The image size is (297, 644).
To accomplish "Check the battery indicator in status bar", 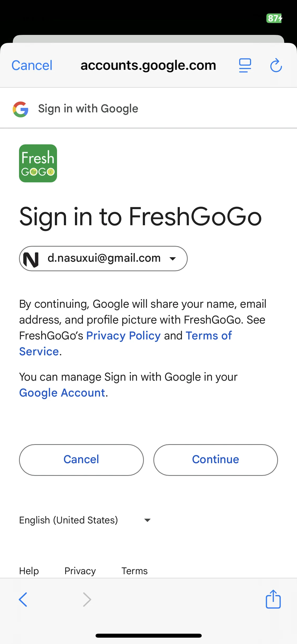I will pos(274,18).
